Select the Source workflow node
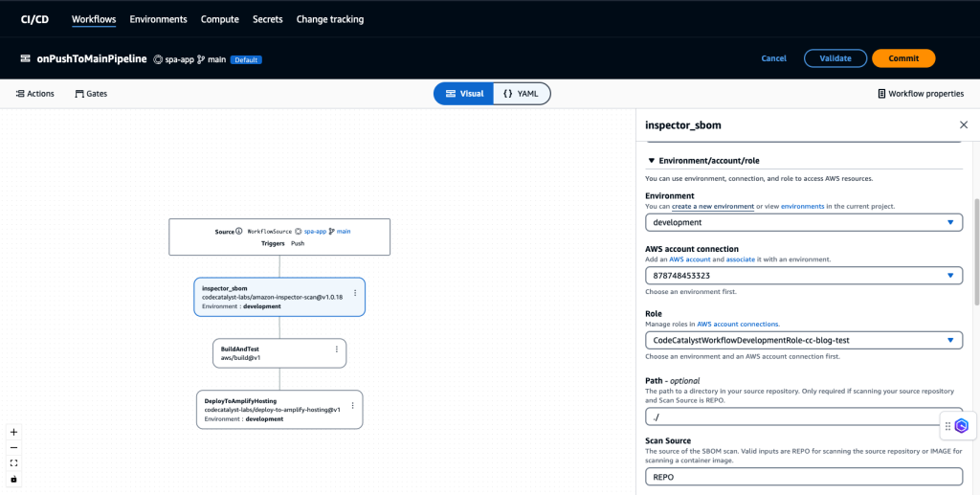The width and height of the screenshot is (980, 495). click(279, 236)
